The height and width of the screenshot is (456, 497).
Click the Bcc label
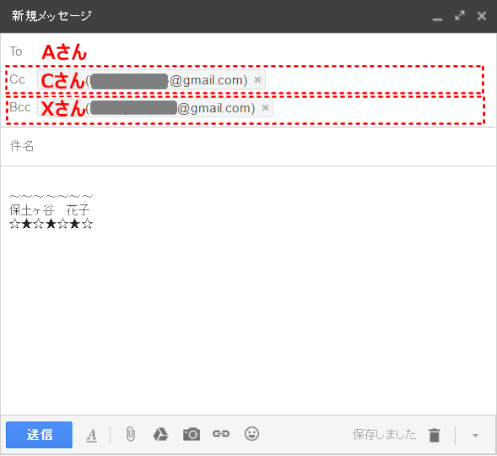coord(20,107)
